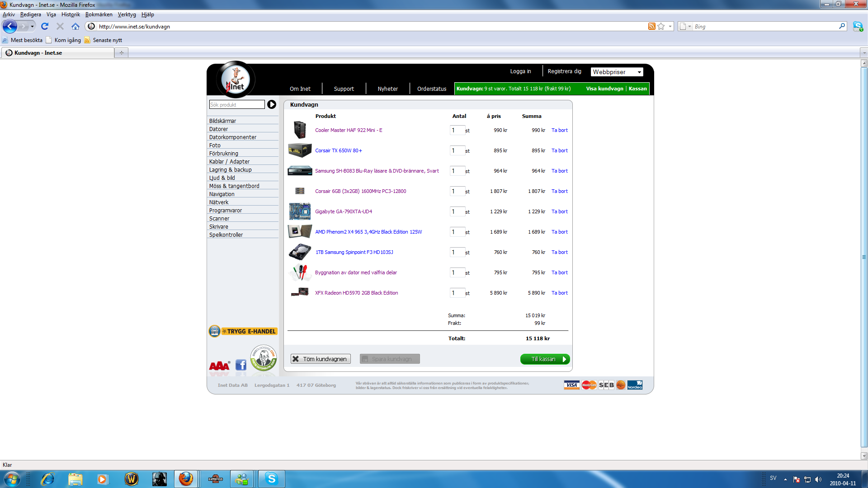Click the Töm kundvagnen button
Screen dimensions: 868x488
[x=321, y=359]
